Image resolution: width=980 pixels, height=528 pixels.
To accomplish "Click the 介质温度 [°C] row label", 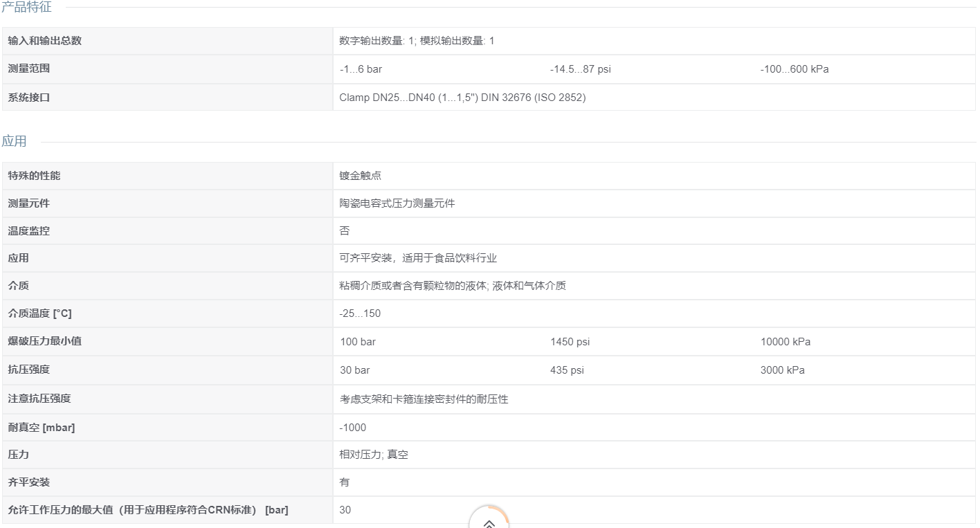I will pos(39,313).
